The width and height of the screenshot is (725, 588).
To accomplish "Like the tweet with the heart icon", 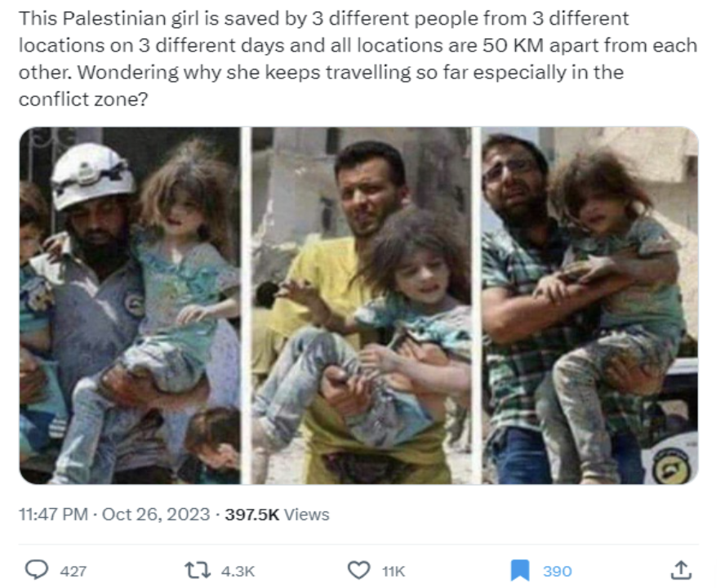I will [x=358, y=570].
